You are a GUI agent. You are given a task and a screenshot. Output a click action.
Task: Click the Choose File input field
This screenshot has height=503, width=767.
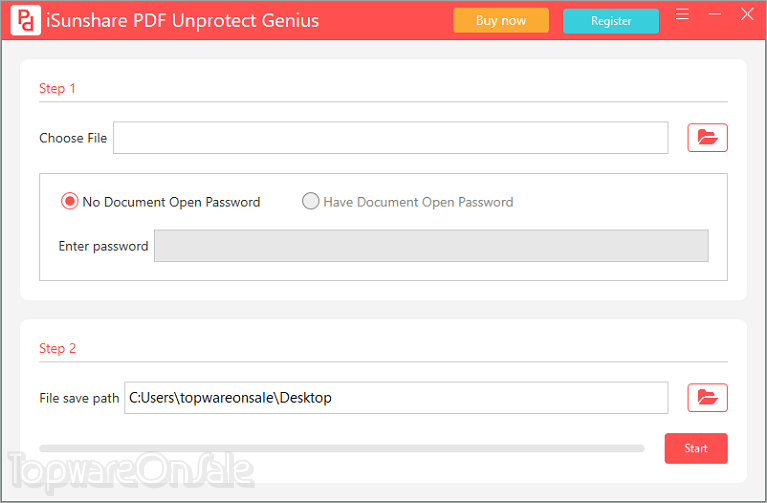[x=390, y=137]
